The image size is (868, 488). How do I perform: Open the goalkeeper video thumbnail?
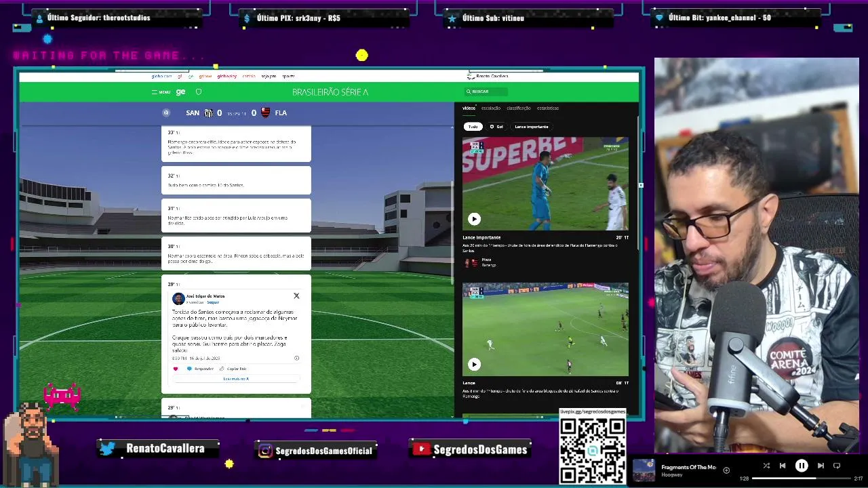(x=545, y=184)
